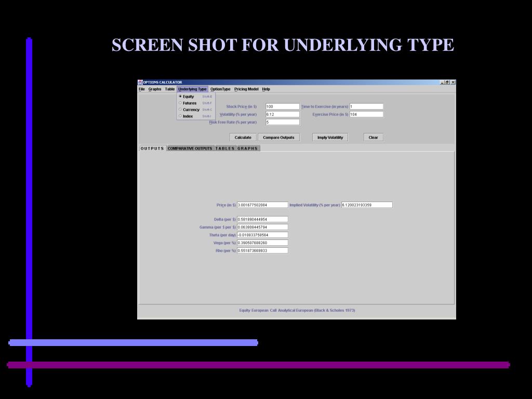Switch to the Tables tab
This screenshot has height=399, width=532.
(x=225, y=149)
